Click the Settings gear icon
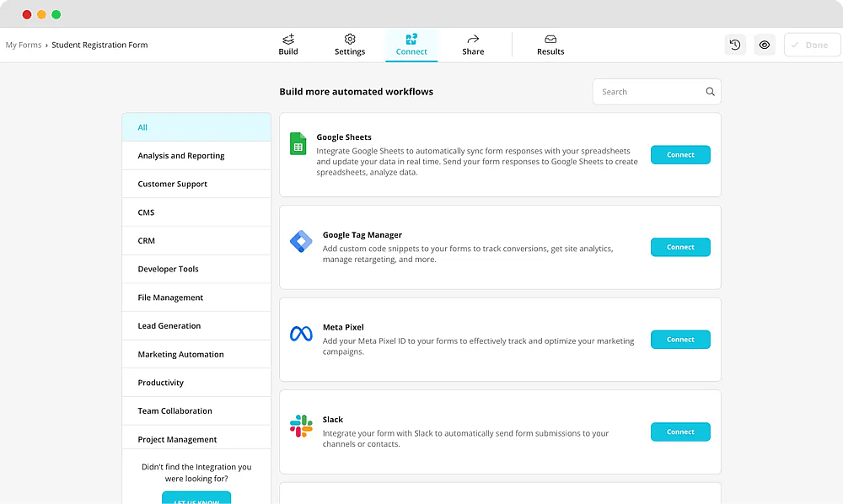Viewport: 843px width, 504px height. tap(350, 39)
